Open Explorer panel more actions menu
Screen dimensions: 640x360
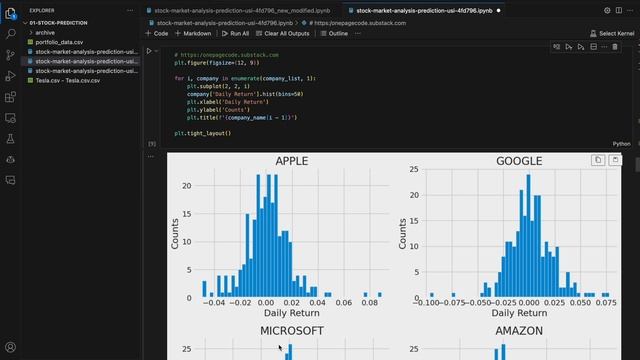(x=130, y=11)
